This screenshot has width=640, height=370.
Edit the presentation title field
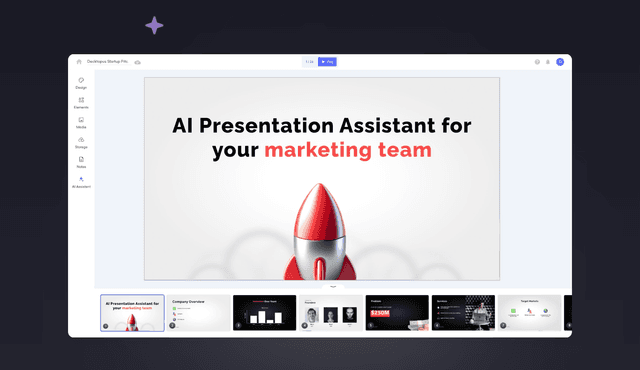107,62
